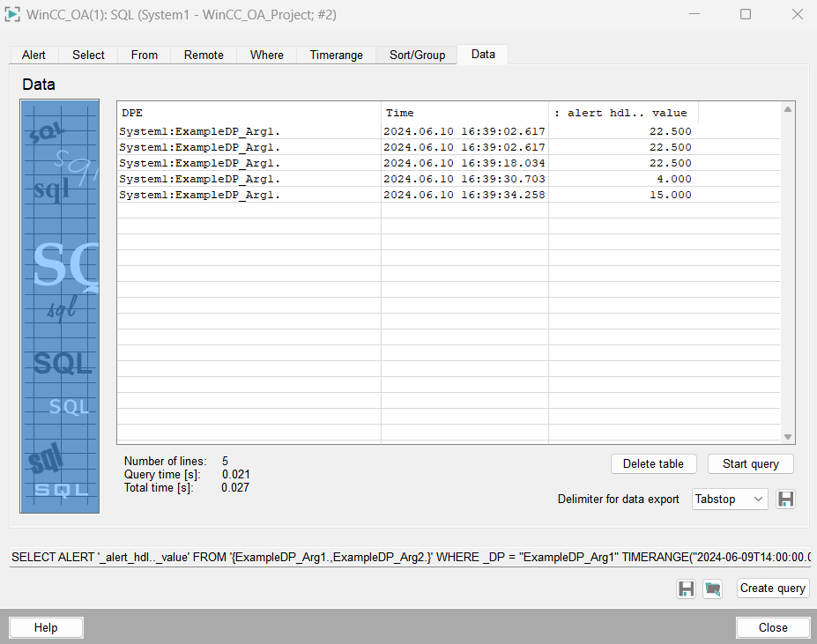Image resolution: width=817 pixels, height=644 pixels.
Task: Switch to the Alert tab
Action: click(x=33, y=55)
